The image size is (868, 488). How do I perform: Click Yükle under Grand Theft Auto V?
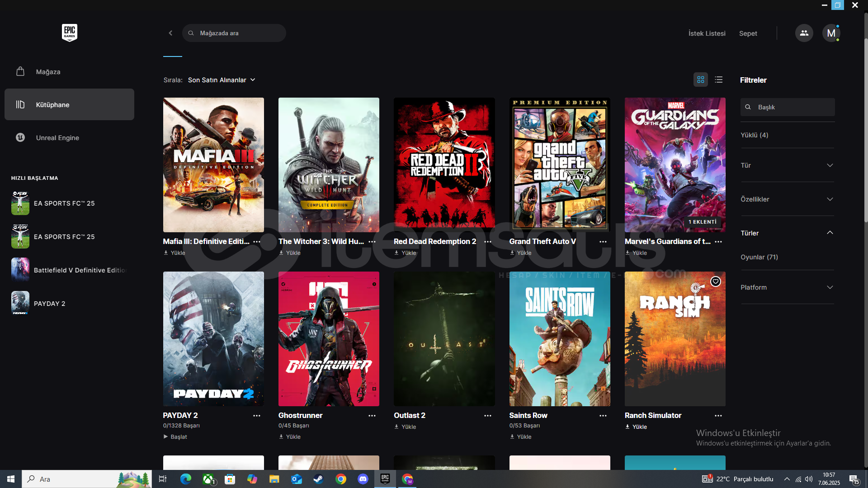coord(521,253)
